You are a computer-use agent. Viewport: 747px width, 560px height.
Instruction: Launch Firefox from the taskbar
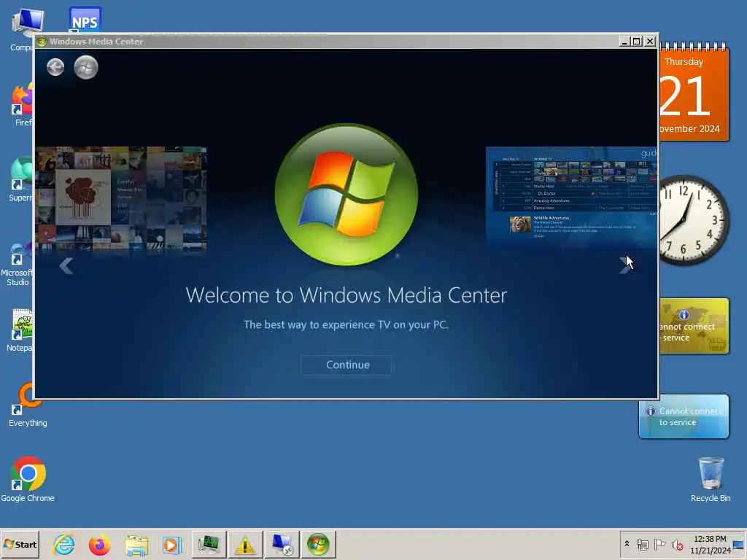click(99, 545)
